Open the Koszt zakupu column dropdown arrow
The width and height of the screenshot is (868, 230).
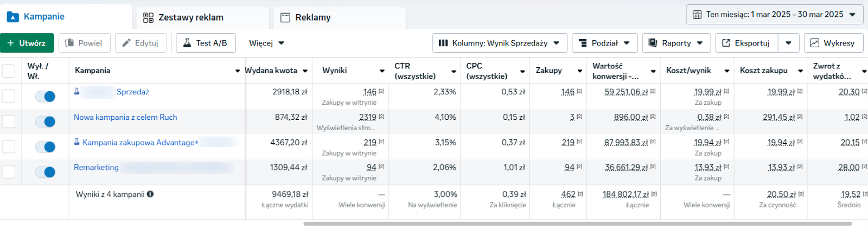click(800, 71)
